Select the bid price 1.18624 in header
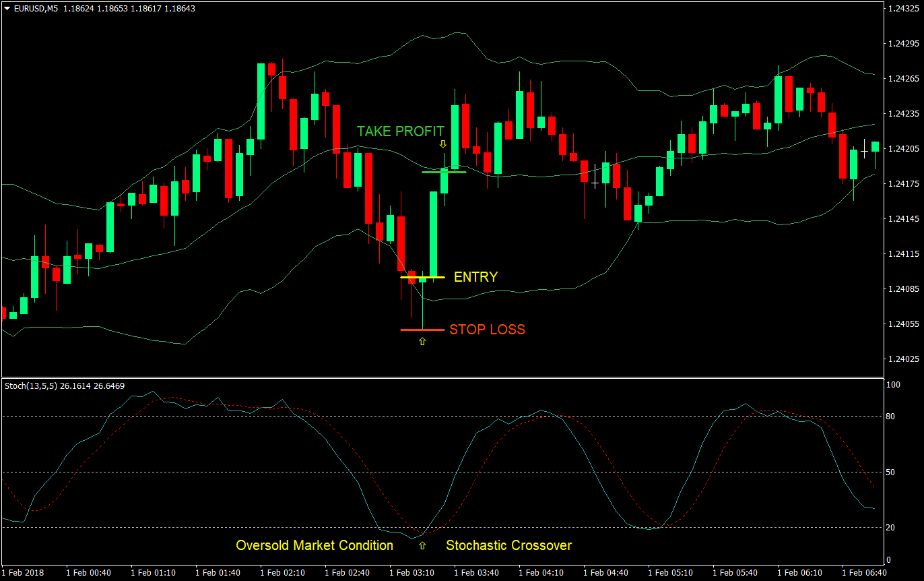 click(x=79, y=9)
